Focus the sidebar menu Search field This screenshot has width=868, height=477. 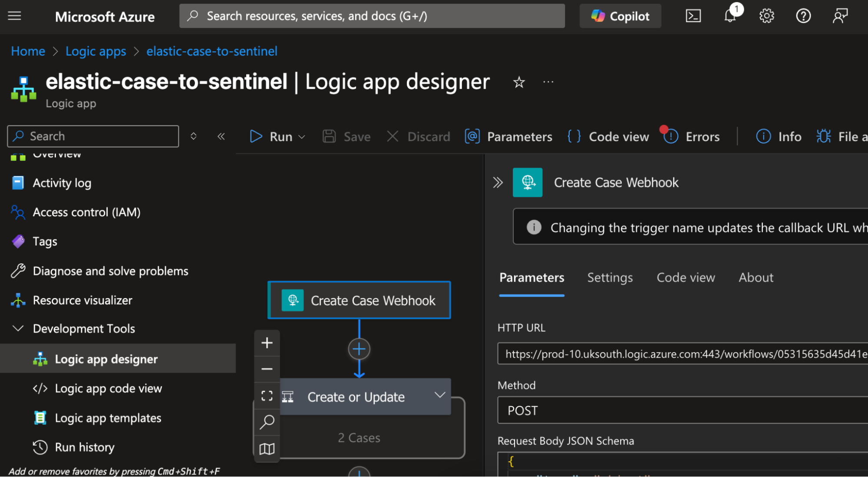(x=93, y=136)
